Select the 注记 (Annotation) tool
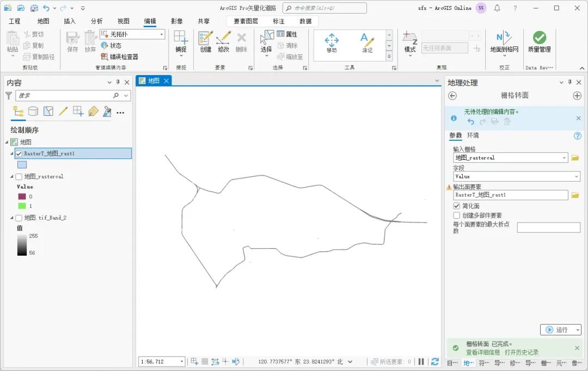 pos(367,43)
